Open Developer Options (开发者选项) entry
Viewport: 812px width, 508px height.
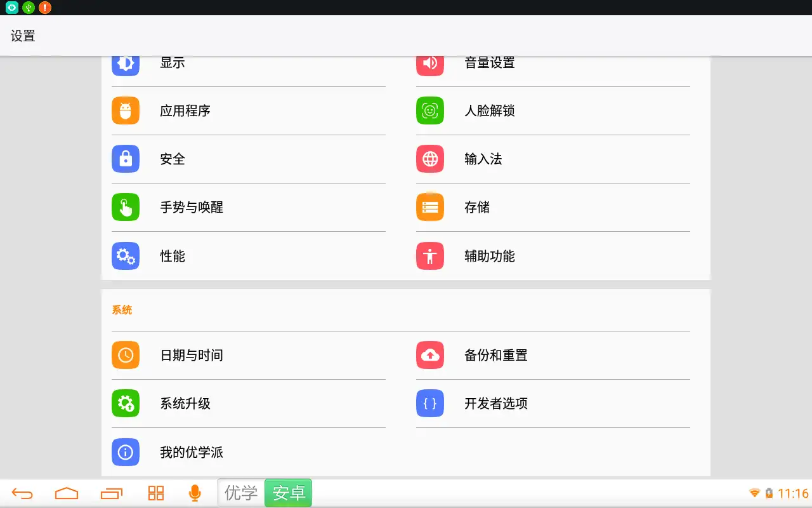coord(495,403)
